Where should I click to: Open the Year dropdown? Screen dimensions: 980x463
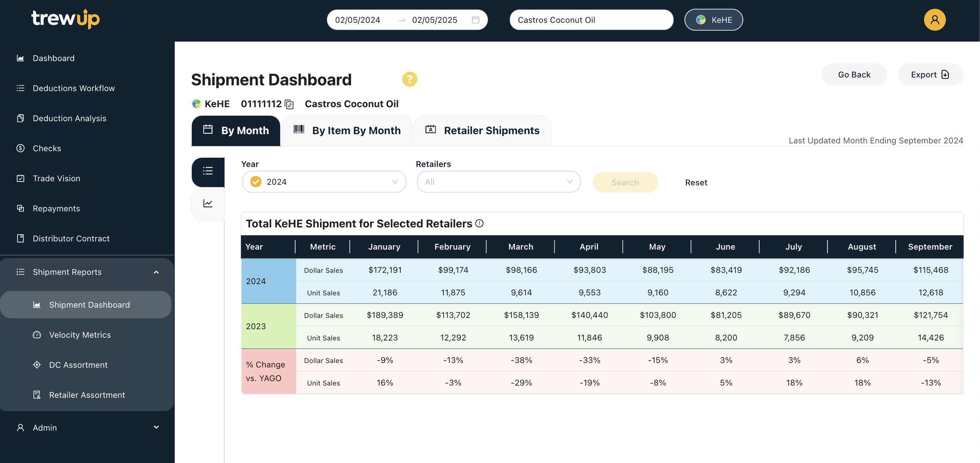[x=394, y=182]
